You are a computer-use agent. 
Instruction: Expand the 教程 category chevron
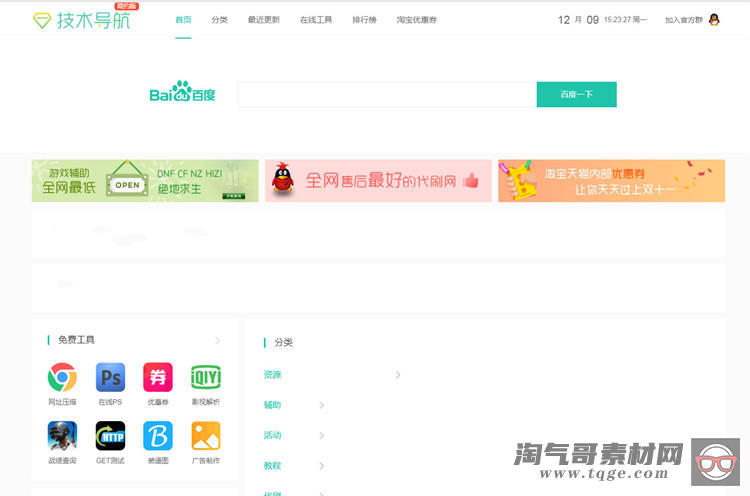coord(321,466)
